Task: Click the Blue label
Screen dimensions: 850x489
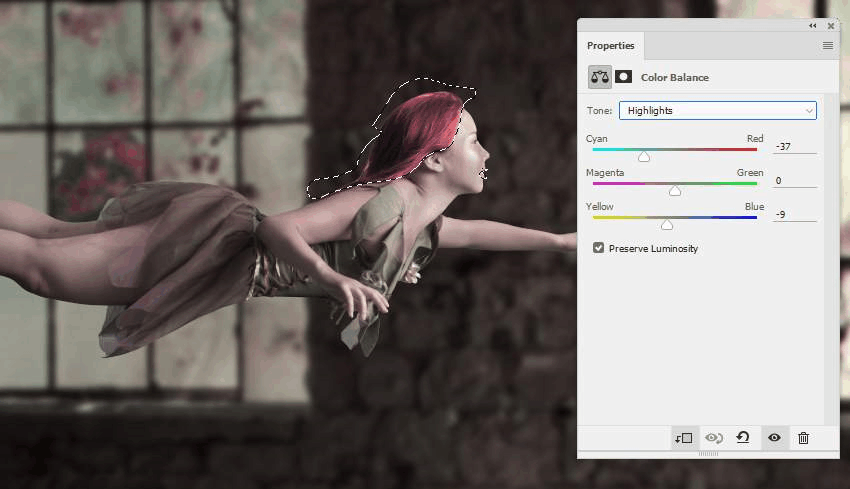Action: click(755, 207)
